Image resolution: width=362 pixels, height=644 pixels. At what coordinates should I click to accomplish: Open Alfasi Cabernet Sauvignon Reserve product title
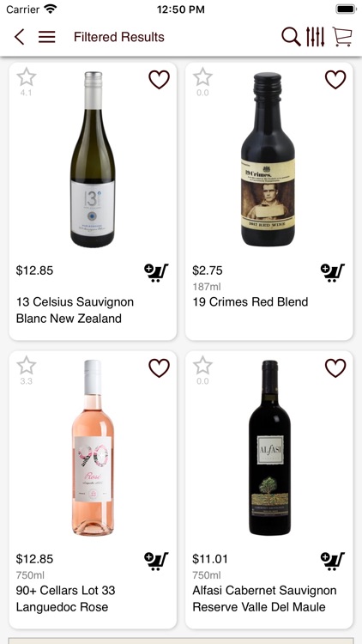pos(264,598)
